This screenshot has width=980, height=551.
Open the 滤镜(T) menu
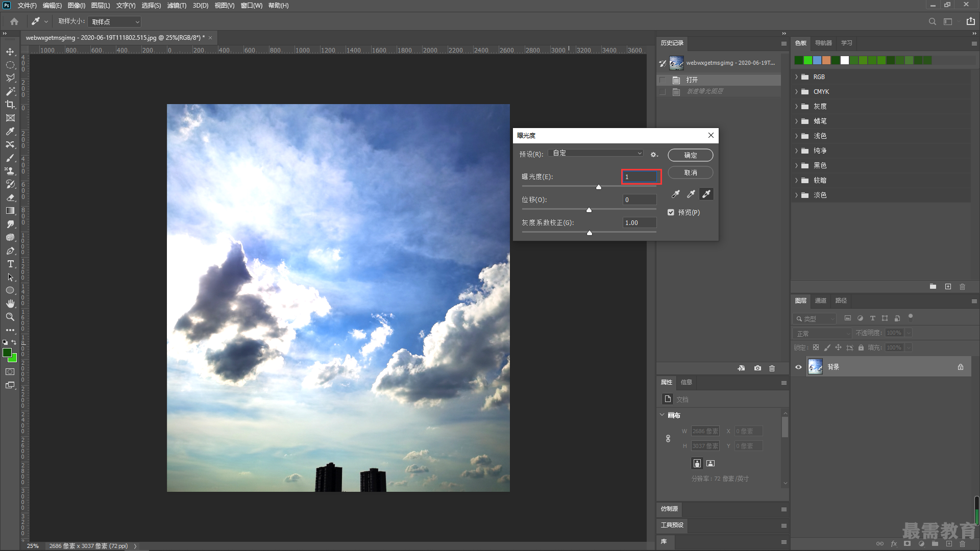click(x=177, y=6)
